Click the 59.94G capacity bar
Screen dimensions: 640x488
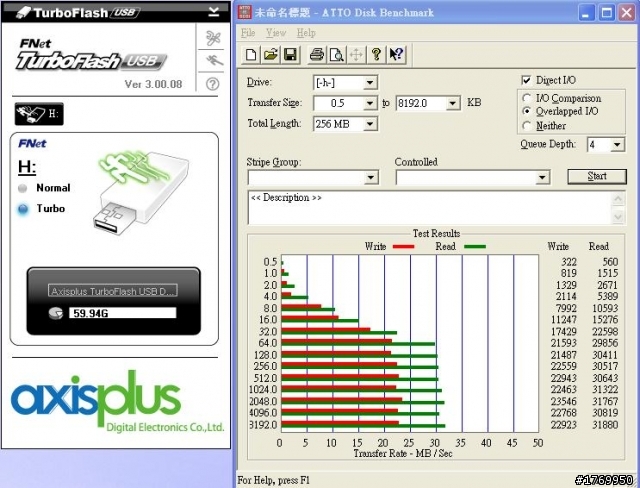click(122, 313)
